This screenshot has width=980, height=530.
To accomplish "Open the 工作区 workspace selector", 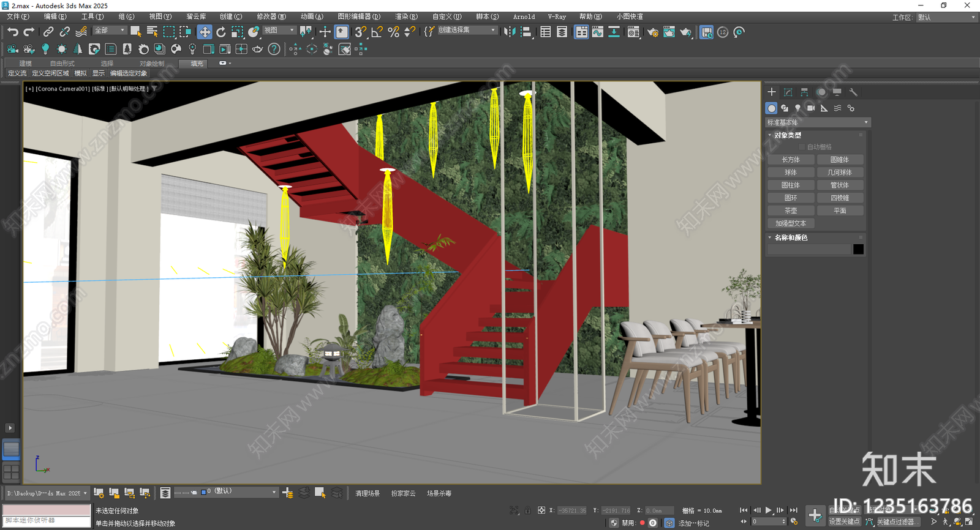I will [947, 17].
